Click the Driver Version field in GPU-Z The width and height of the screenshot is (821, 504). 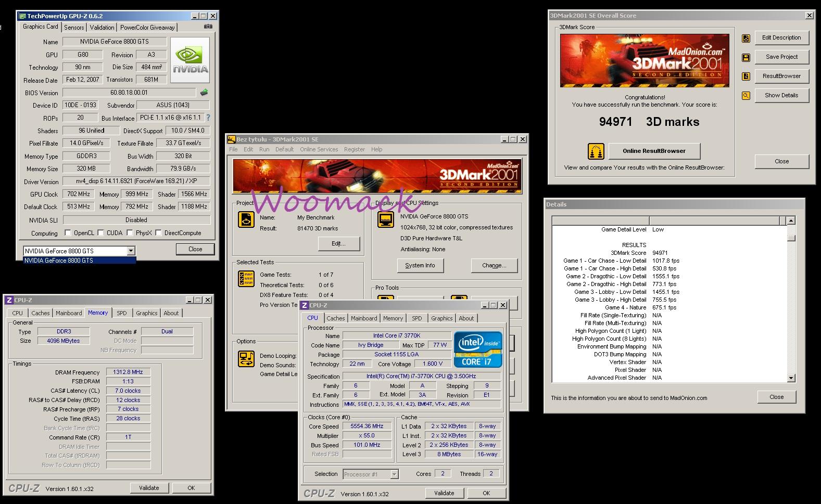136,181
